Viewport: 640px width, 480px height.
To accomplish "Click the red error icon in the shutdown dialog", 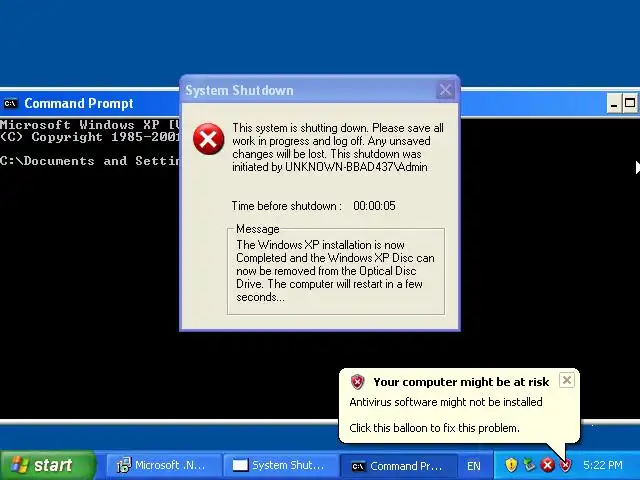I will (x=209, y=139).
